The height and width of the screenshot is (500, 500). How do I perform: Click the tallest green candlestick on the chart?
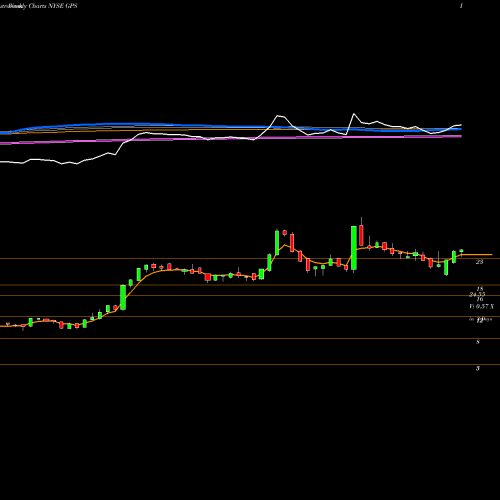tap(354, 248)
